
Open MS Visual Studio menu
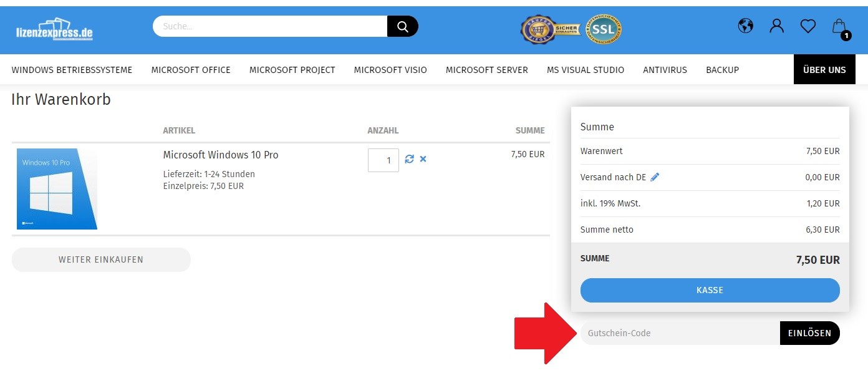(x=586, y=70)
